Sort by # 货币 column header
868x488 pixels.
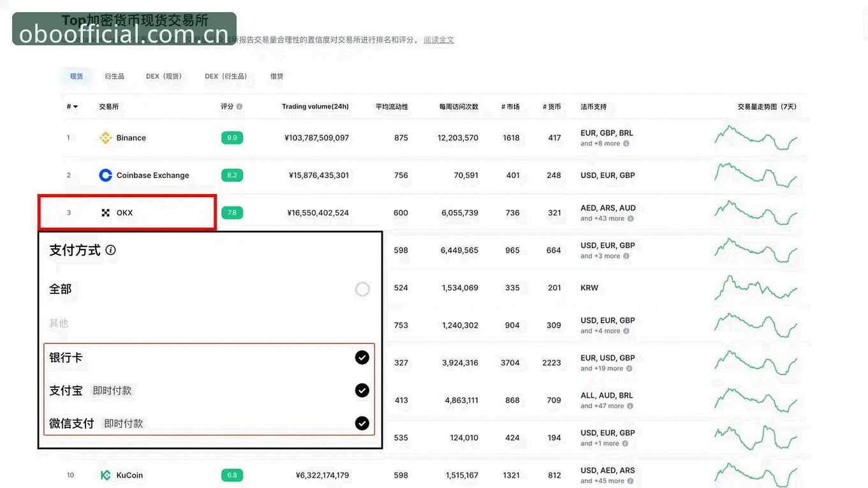point(552,107)
